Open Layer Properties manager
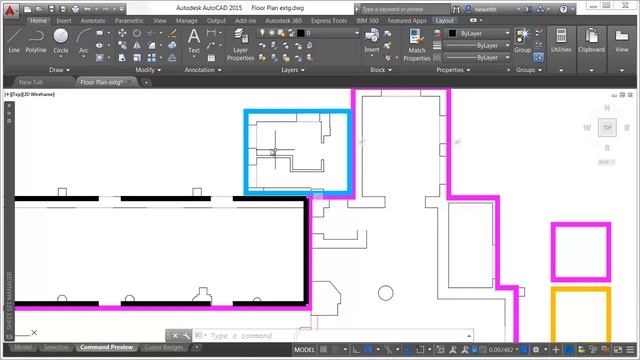Screen dimensions: 640x360 tap(240, 45)
